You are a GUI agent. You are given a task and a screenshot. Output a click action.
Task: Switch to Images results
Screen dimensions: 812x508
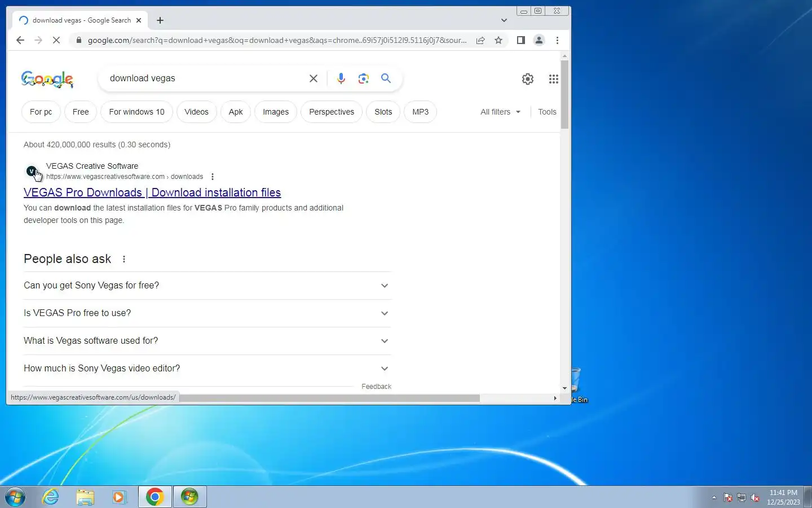(x=276, y=112)
